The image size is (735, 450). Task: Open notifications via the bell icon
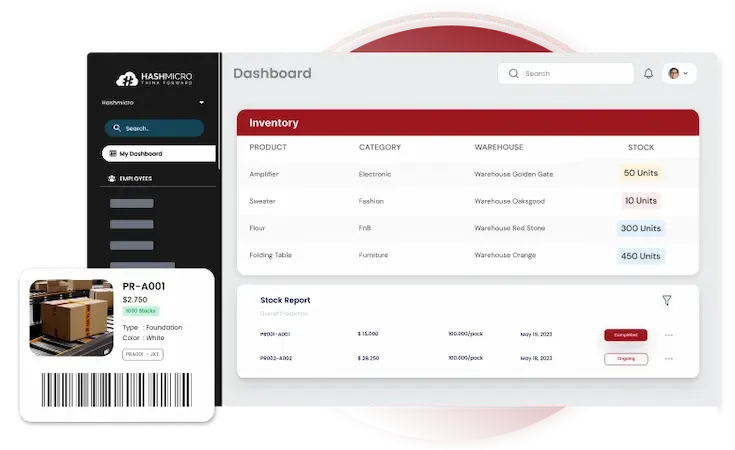pos(648,74)
